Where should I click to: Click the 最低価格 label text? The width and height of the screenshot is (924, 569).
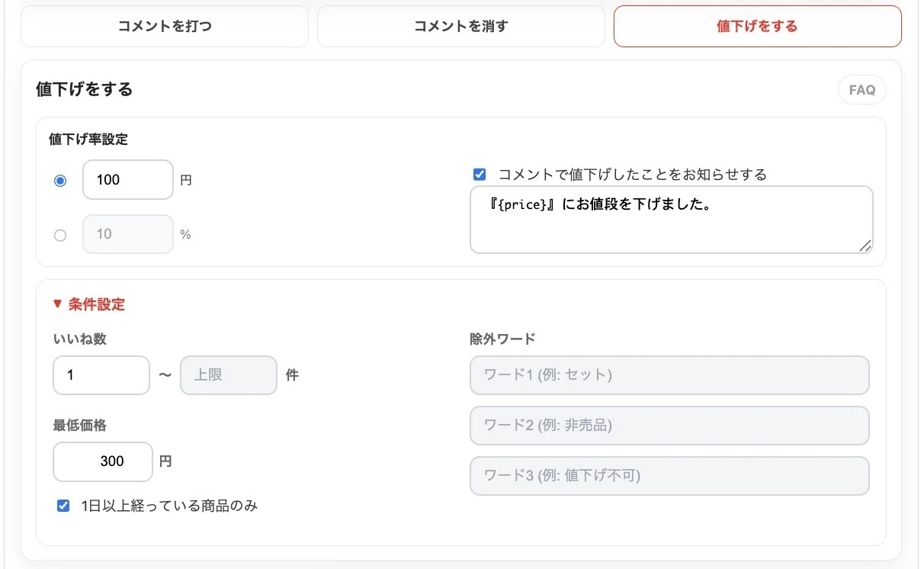80,426
